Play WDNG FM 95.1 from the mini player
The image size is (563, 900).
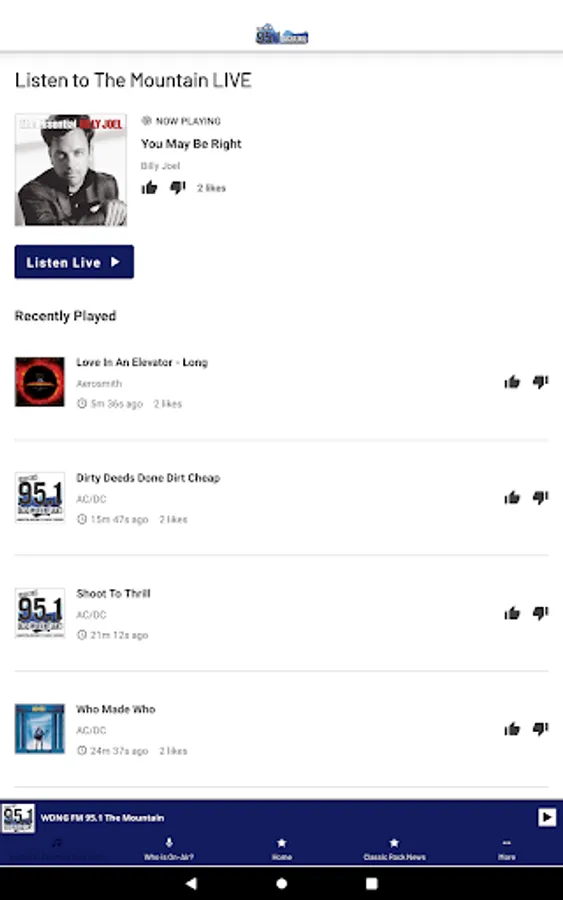(x=547, y=817)
